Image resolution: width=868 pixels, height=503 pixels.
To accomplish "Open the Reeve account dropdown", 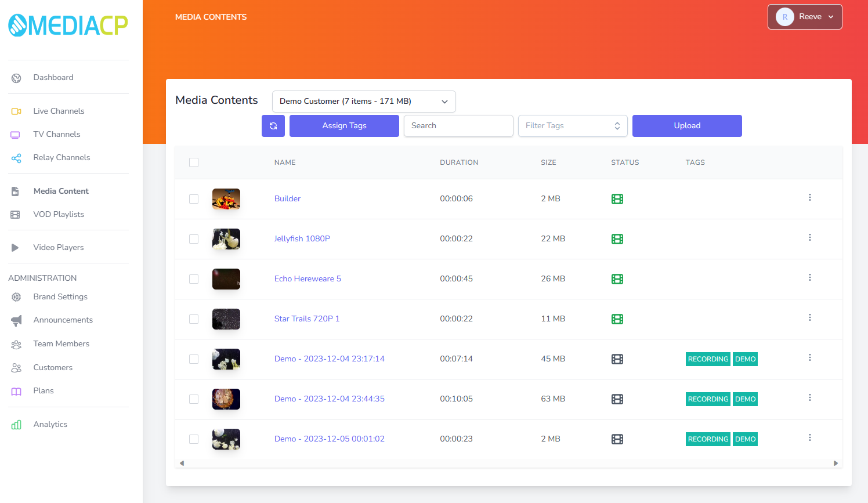I will 805,17.
